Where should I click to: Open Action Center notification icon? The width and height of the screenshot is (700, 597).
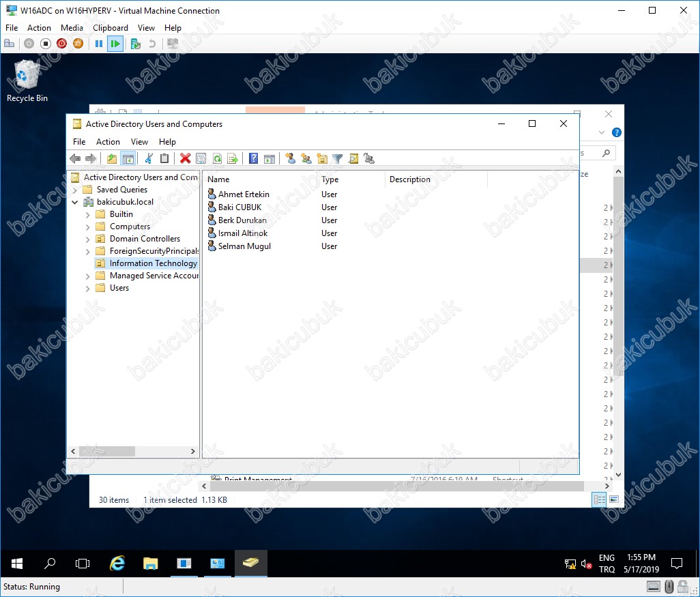click(x=677, y=564)
